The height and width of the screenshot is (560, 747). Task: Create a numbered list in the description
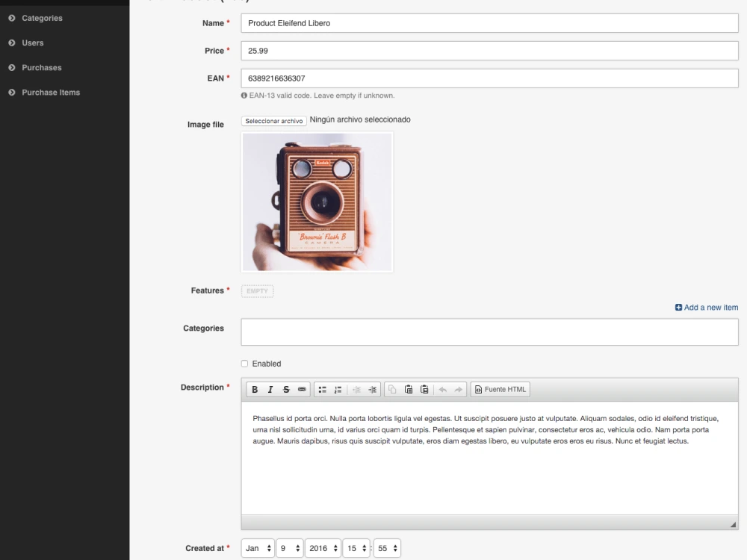click(337, 389)
